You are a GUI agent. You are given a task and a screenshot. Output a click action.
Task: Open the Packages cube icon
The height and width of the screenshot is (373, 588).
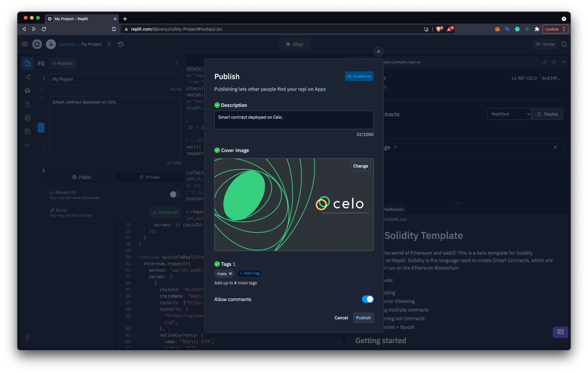pyautogui.click(x=27, y=91)
